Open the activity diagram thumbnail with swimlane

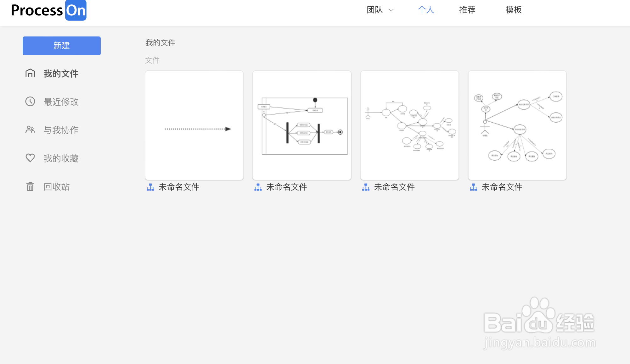(x=302, y=125)
